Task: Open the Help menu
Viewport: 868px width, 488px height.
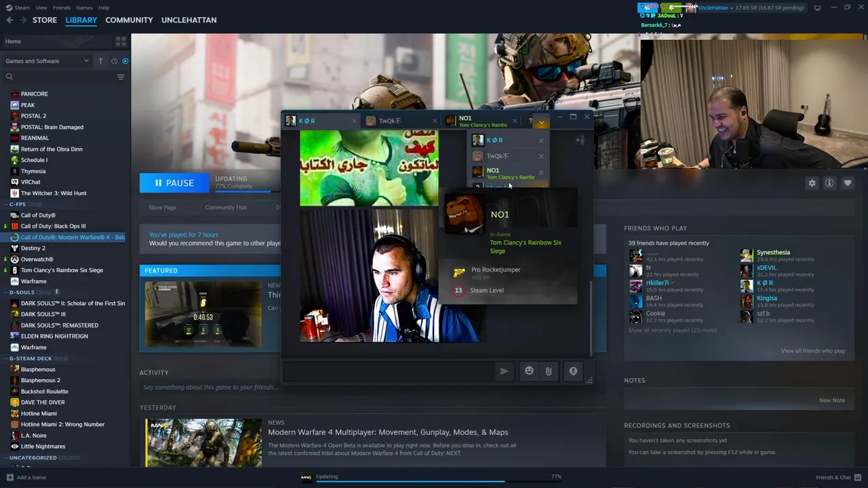Action: point(104,7)
